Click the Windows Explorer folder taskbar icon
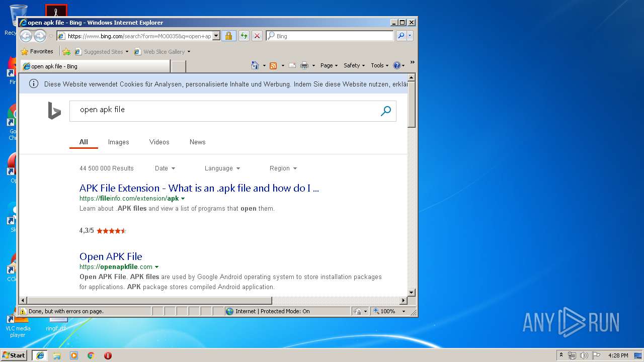 coord(57,355)
